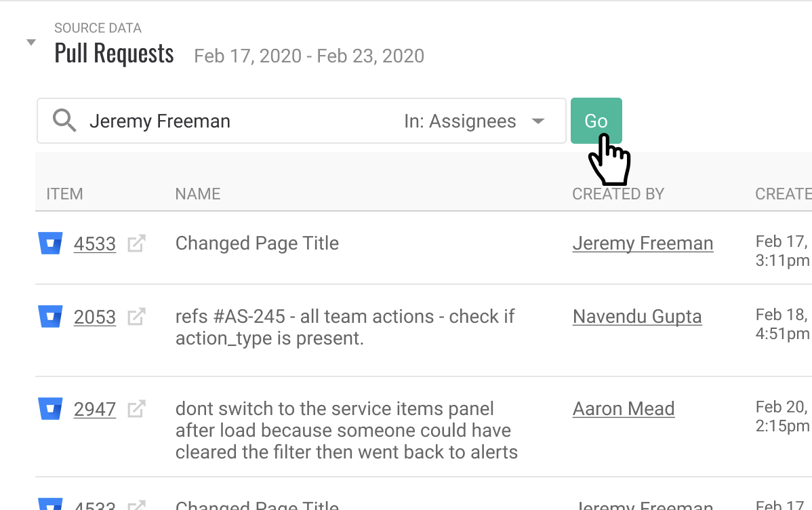
Task: Open external link icon for 2947
Action: click(x=137, y=409)
